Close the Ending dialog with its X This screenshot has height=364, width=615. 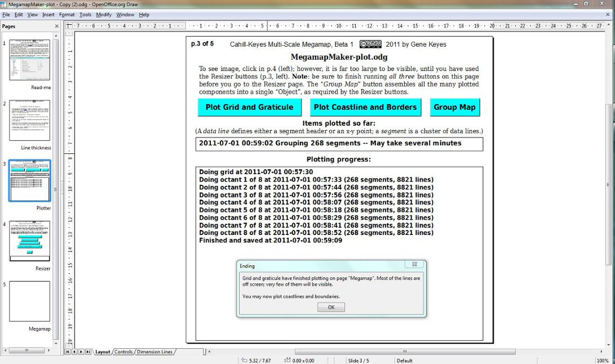[x=414, y=264]
